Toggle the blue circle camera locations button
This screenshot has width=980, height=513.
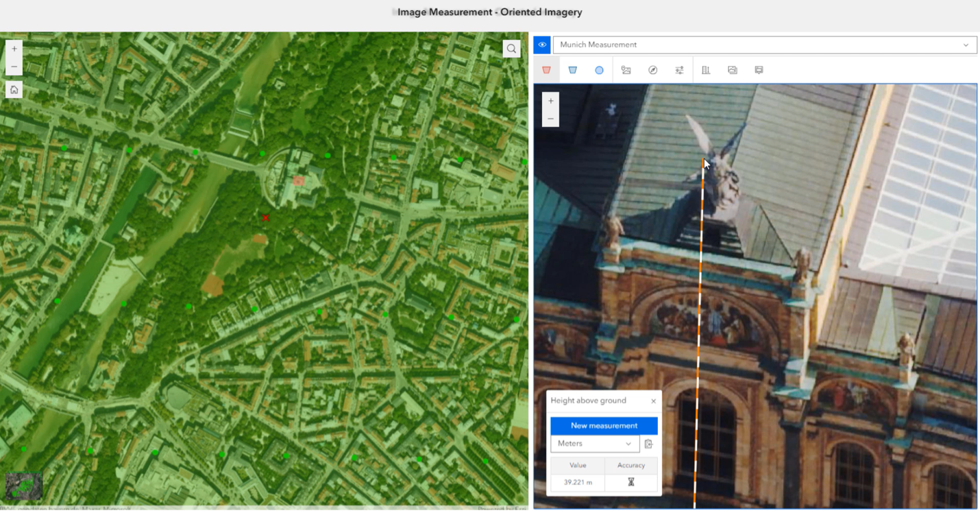pyautogui.click(x=599, y=70)
